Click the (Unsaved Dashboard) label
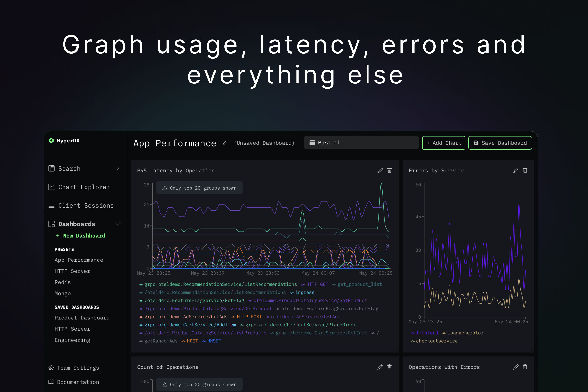Image resolution: width=588 pixels, height=392 pixels. click(x=264, y=143)
